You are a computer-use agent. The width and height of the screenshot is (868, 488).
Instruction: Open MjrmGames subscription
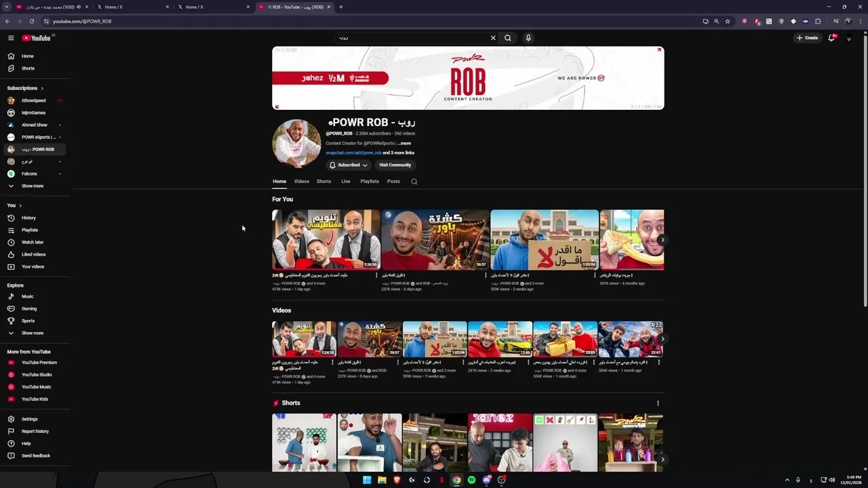point(35,113)
